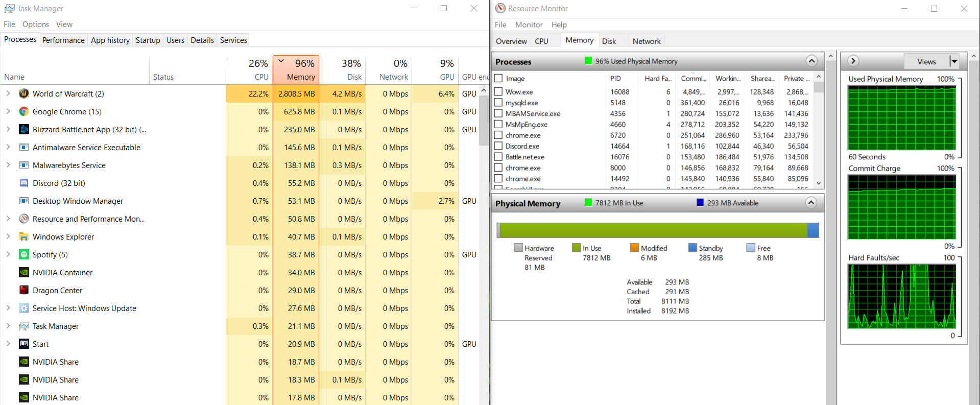Sort by the Name column header
The image size is (980, 405).
tap(75, 69)
